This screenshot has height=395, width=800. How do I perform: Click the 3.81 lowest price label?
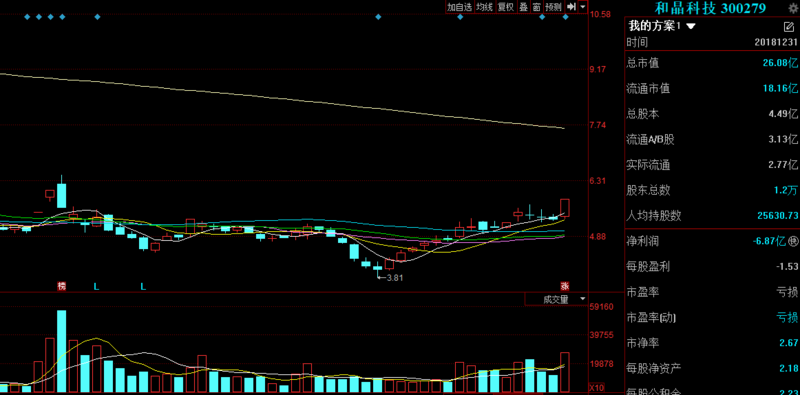[x=395, y=278]
